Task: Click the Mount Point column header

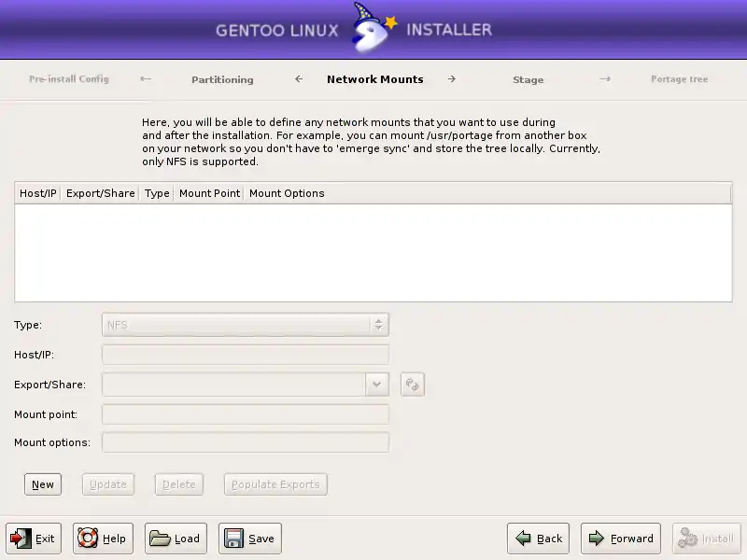Action: pos(209,193)
